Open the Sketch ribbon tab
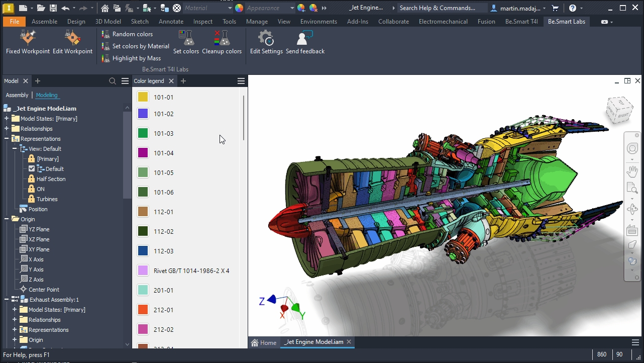This screenshot has width=644, height=363. (140, 22)
